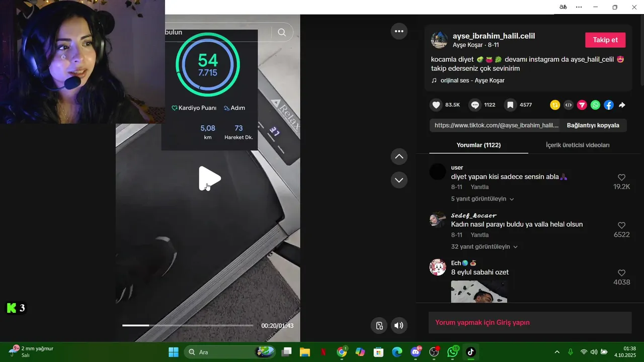The image size is (644, 362).
Task: Open comments via the speech bubble icon
Action: (474, 105)
